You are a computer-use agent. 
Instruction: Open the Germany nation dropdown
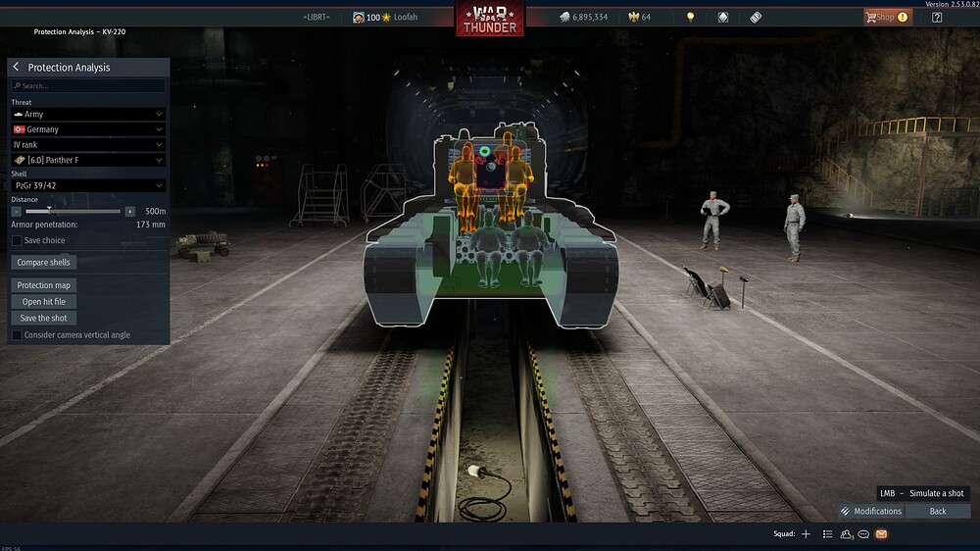point(88,129)
